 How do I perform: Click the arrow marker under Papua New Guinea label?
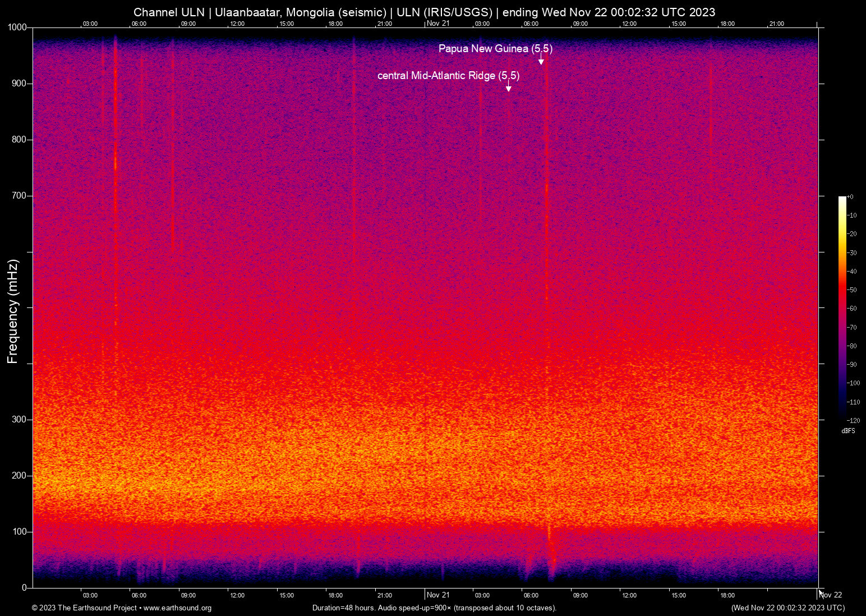(x=541, y=61)
